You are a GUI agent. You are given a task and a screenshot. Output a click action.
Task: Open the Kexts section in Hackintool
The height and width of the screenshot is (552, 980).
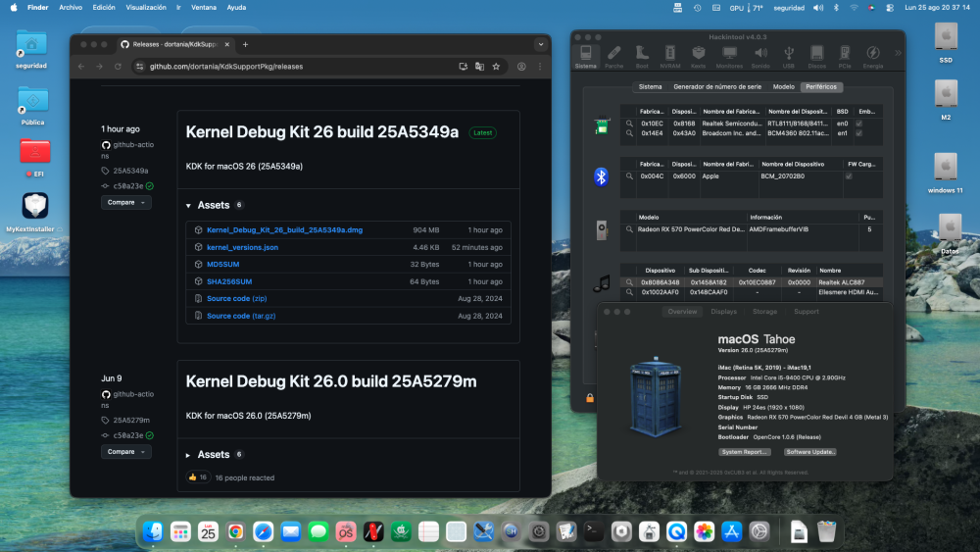[698, 56]
